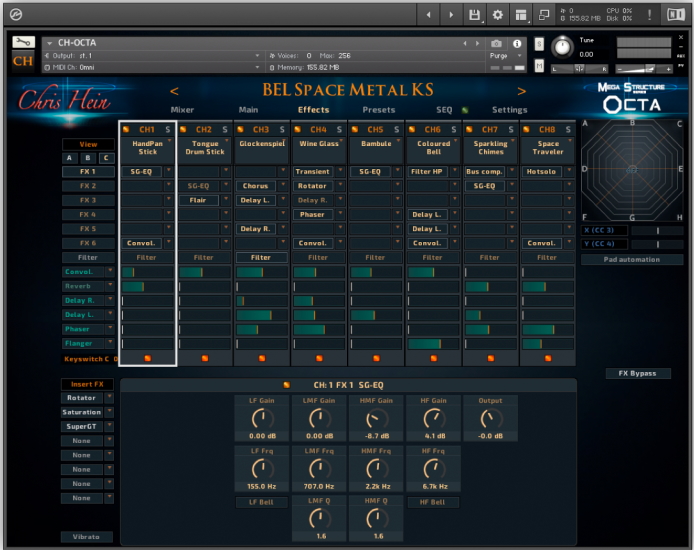Adjust the CH4 Delay L. send slider
Image resolution: width=694 pixels, height=550 pixels.
point(318,315)
